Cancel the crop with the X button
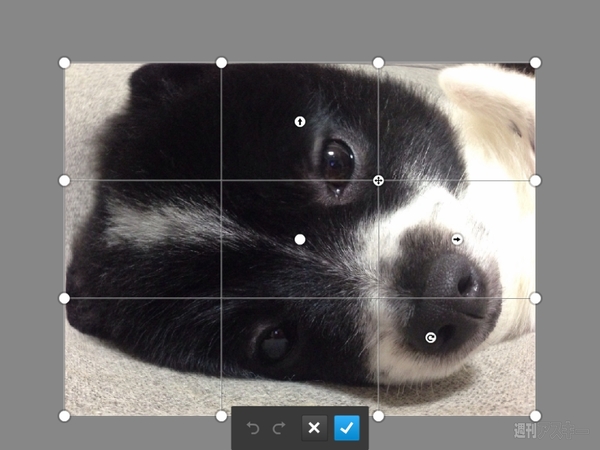The width and height of the screenshot is (600, 450). [x=314, y=428]
